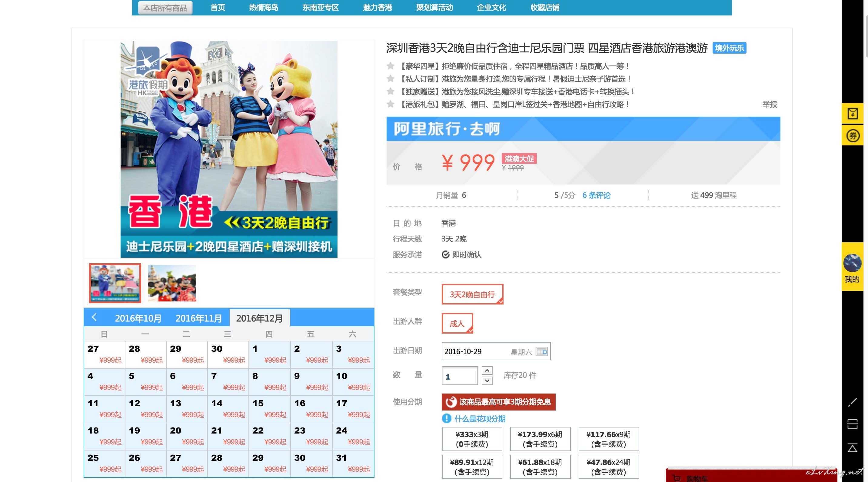Click the 即时确认 checkmark icon
The image size is (868, 482).
[x=445, y=255]
